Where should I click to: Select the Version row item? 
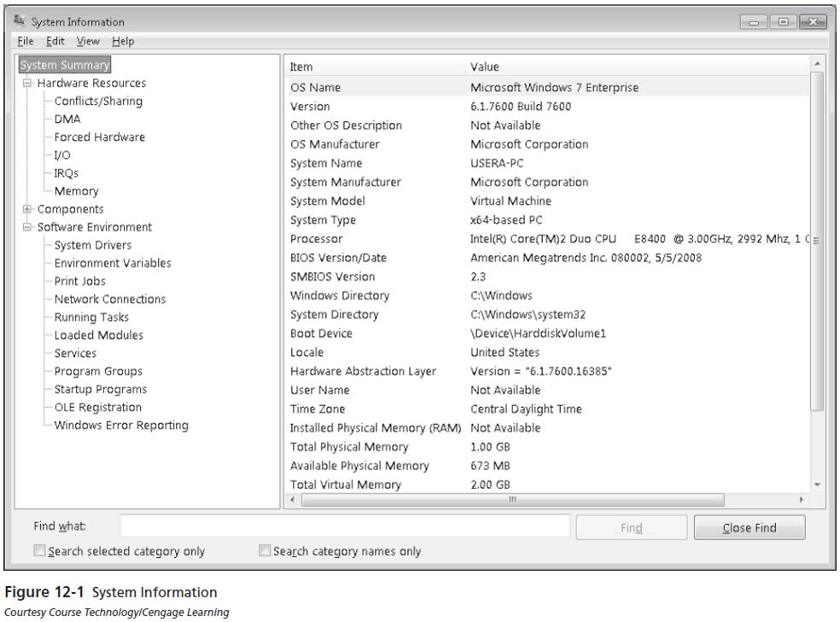310,107
